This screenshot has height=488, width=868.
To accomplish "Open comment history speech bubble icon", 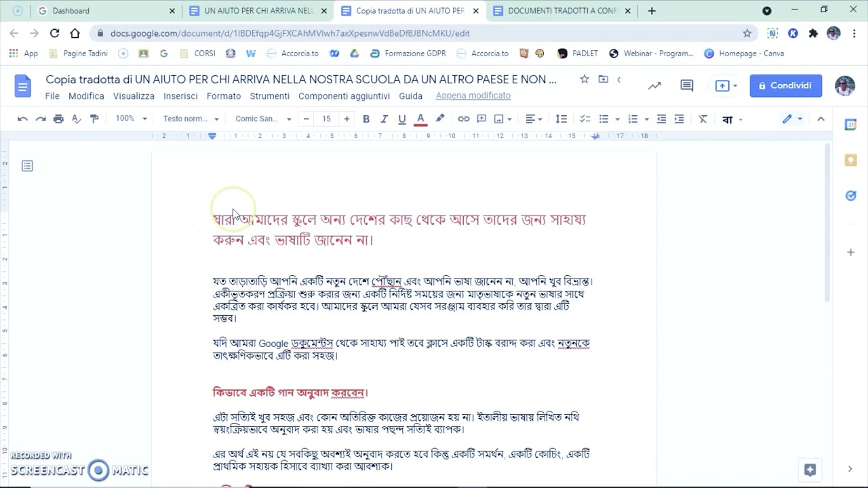I will [x=687, y=85].
